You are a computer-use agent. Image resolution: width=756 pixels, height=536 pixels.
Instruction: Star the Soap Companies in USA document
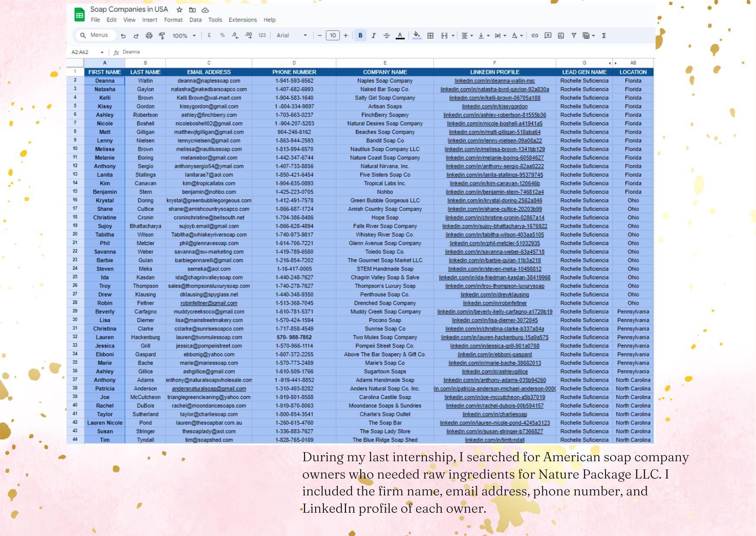point(179,10)
